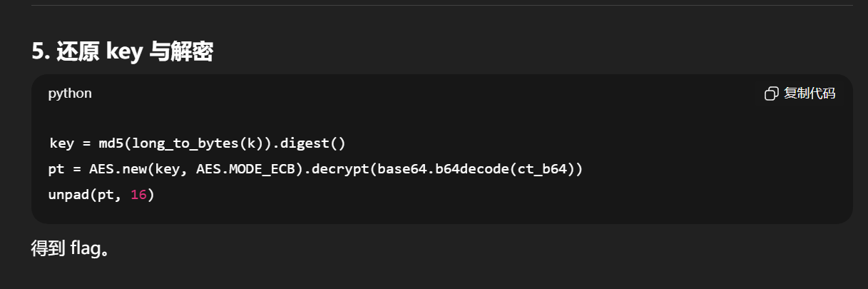Click the copy code icon
Screen dimensions: 868x289
pos(771,94)
